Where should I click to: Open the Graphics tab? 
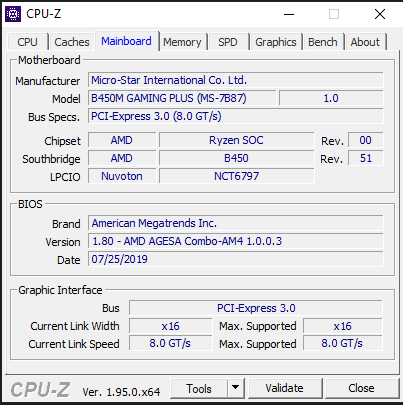[276, 42]
